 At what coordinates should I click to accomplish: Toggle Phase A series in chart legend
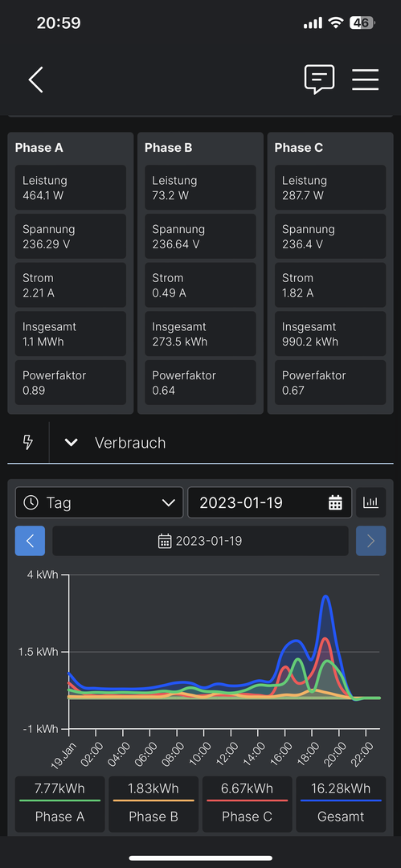point(59,804)
